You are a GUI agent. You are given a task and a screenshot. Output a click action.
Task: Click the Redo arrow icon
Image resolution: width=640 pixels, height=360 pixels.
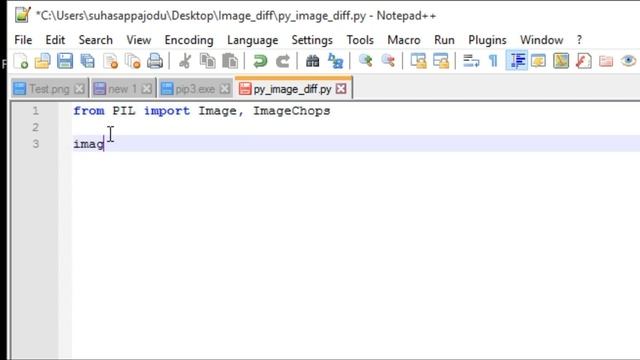pyautogui.click(x=282, y=61)
